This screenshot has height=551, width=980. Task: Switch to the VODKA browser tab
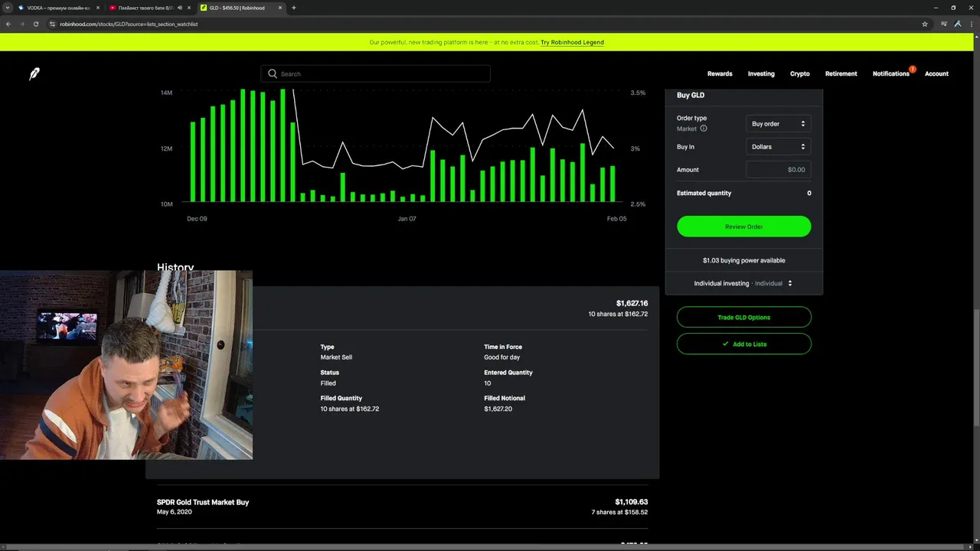(x=59, y=8)
